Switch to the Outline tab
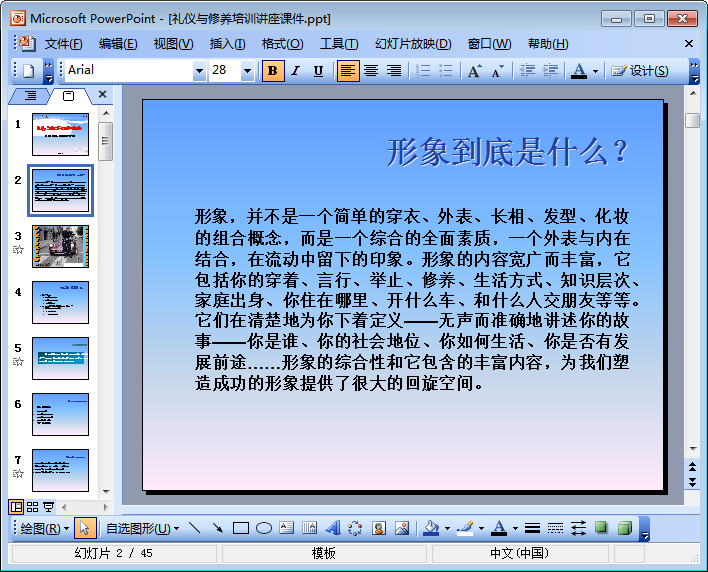This screenshot has width=708, height=572. pyautogui.click(x=30, y=96)
